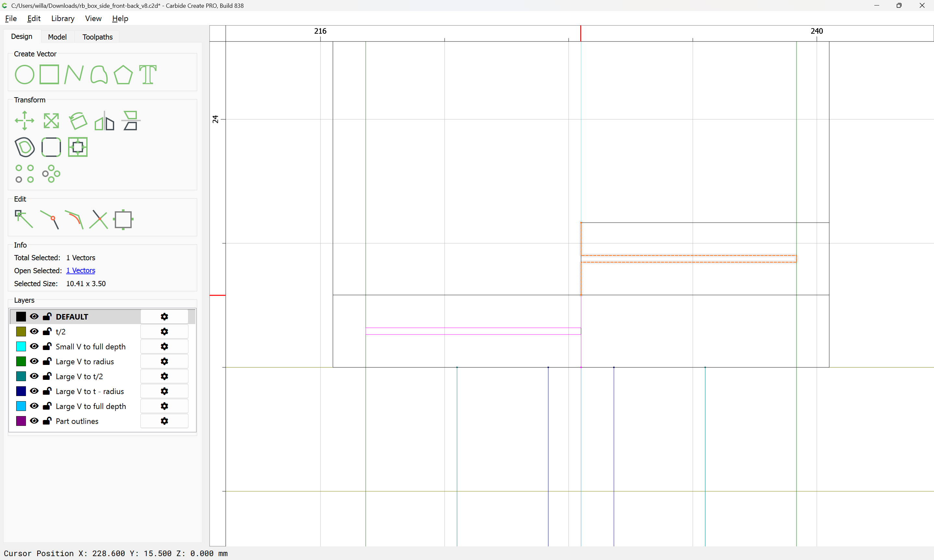This screenshot has height=560, width=934.
Task: Click the '1 Vectors' open selected link
Action: click(80, 271)
